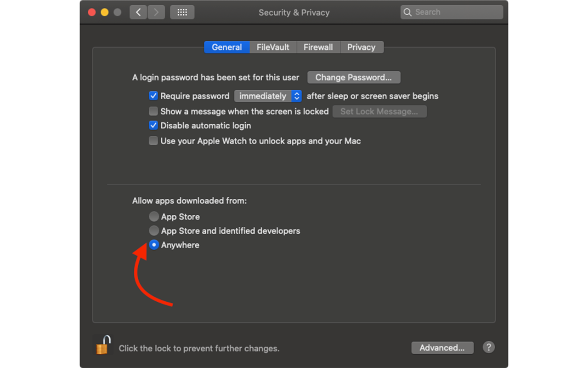588x368 pixels.
Task: Go forward using the right arrow button
Action: pyautogui.click(x=156, y=12)
